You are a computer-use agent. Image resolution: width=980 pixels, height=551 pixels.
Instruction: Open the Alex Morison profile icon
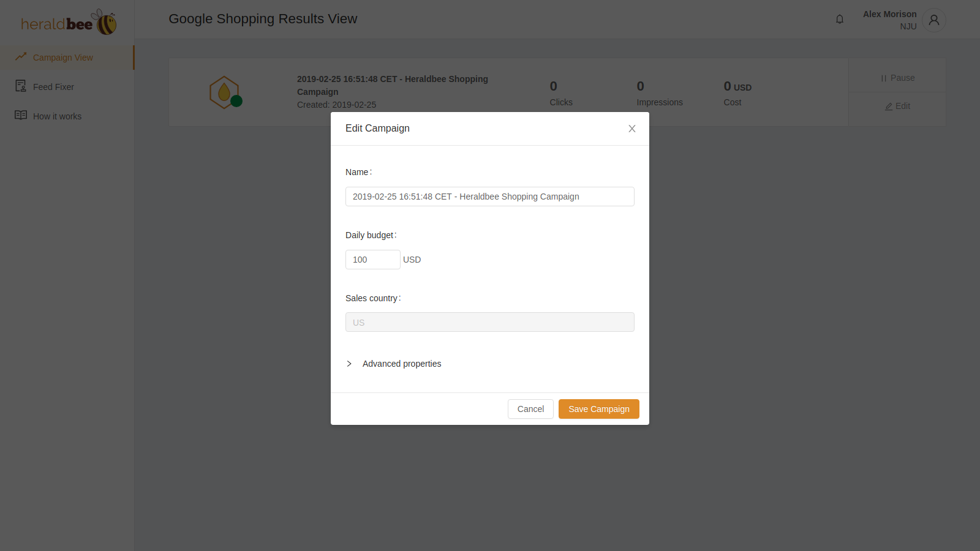click(933, 20)
